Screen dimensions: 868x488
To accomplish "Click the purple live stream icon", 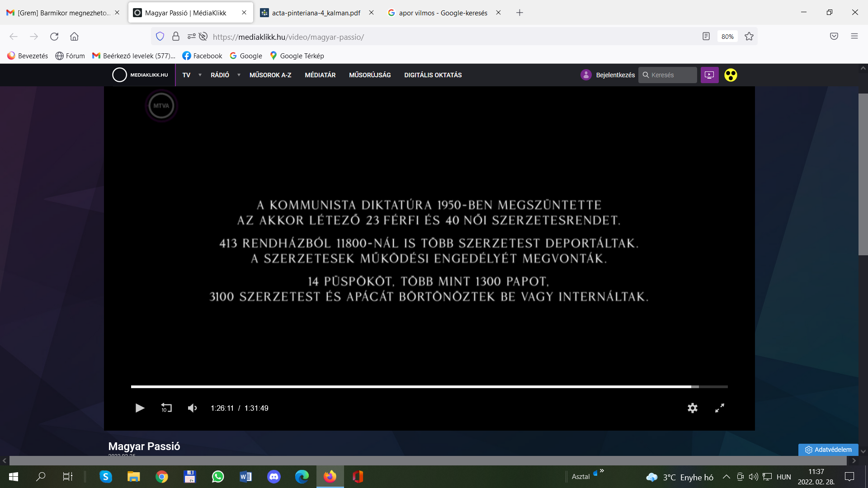I will point(709,75).
